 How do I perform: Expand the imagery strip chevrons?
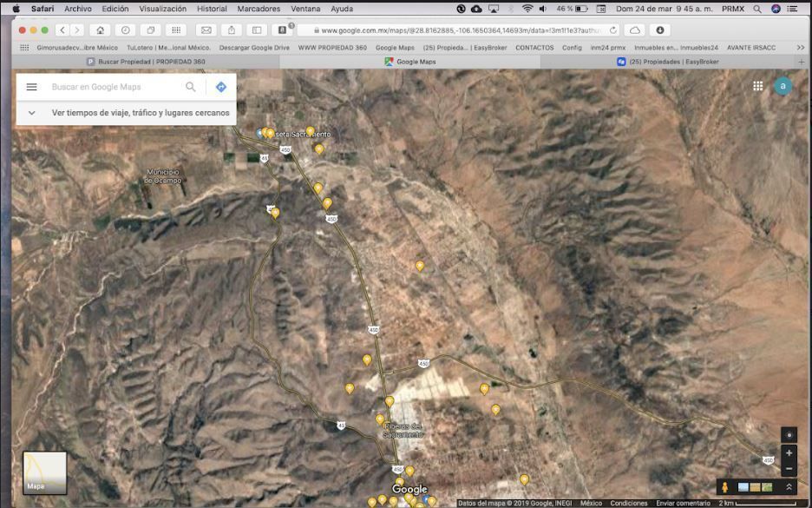[x=789, y=487]
